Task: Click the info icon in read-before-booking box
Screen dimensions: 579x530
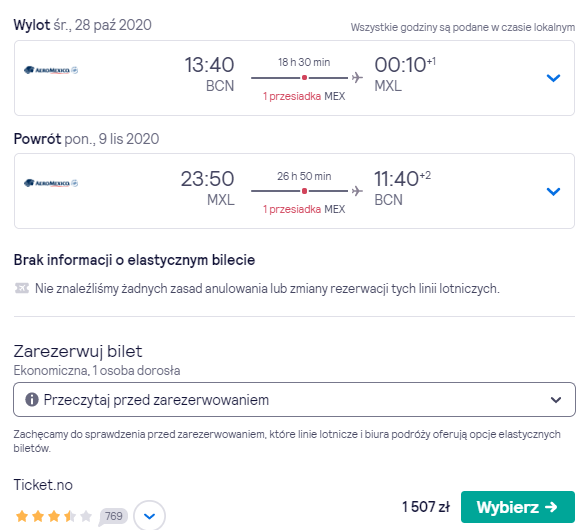Action: (x=32, y=399)
